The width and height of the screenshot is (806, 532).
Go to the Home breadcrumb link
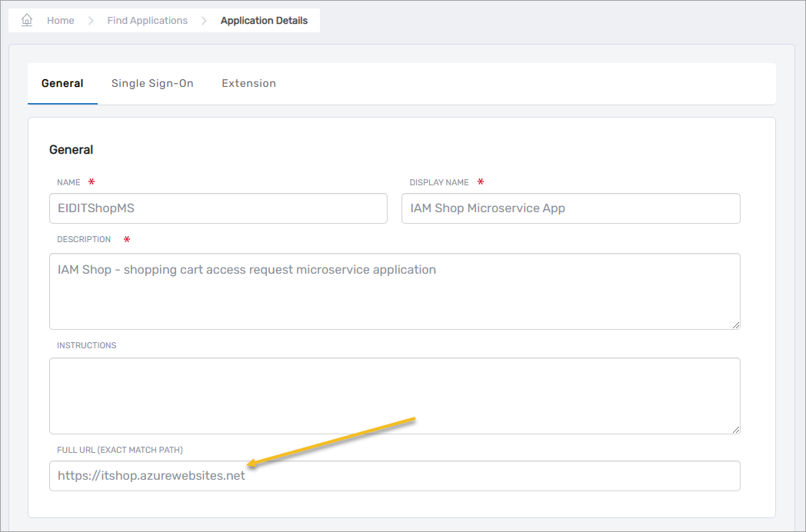(60, 21)
